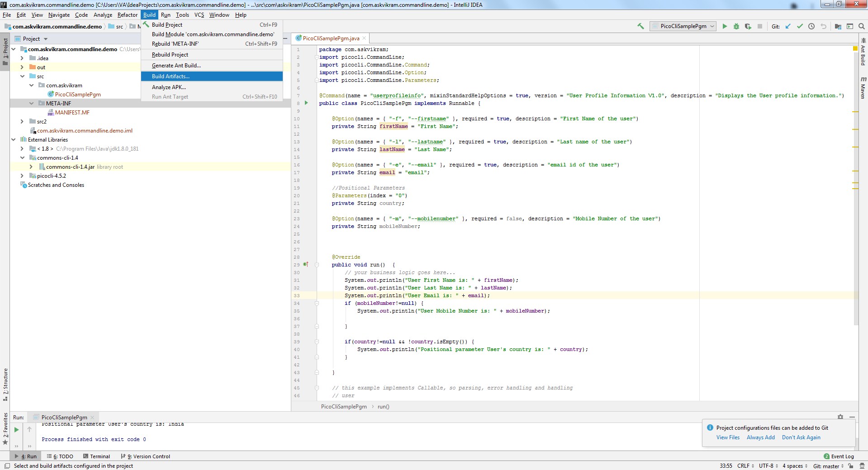Run with Coverage using the shield icon
The image size is (868, 470).
click(748, 26)
